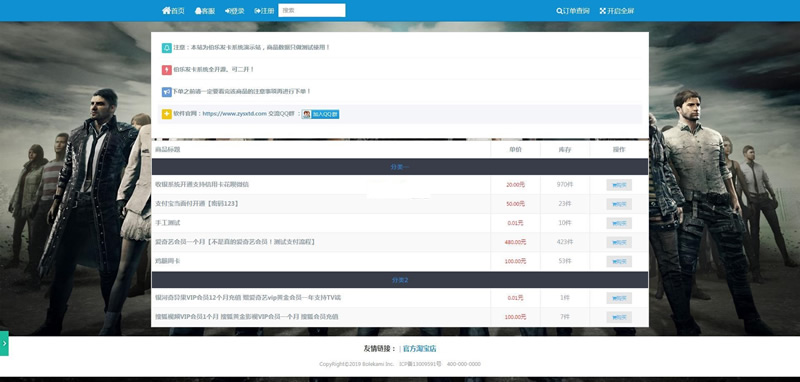Open 订单查询 order lookup
Viewport: 800px width, 382px height.
click(x=573, y=11)
